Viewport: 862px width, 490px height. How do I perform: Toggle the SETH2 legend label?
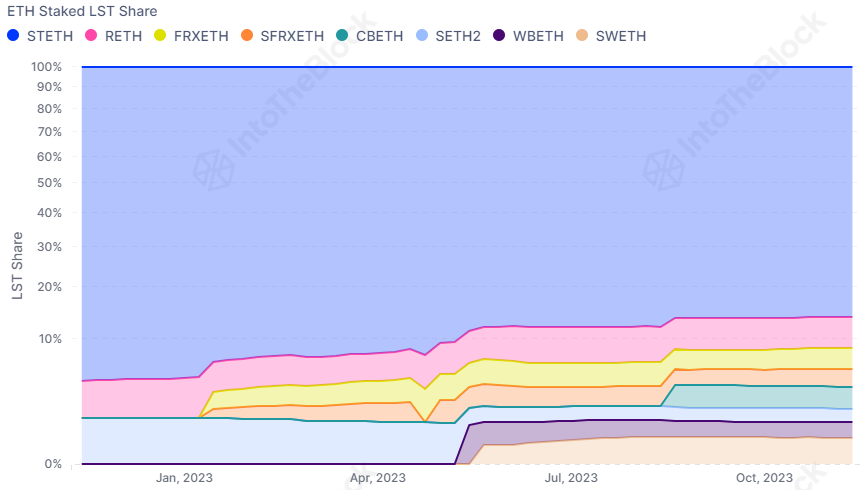click(x=458, y=36)
